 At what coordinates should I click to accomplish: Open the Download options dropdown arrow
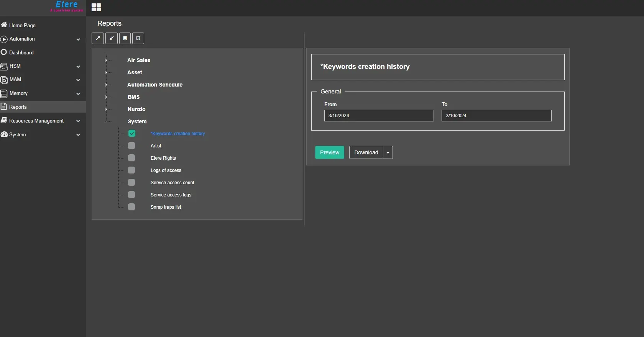[388, 152]
